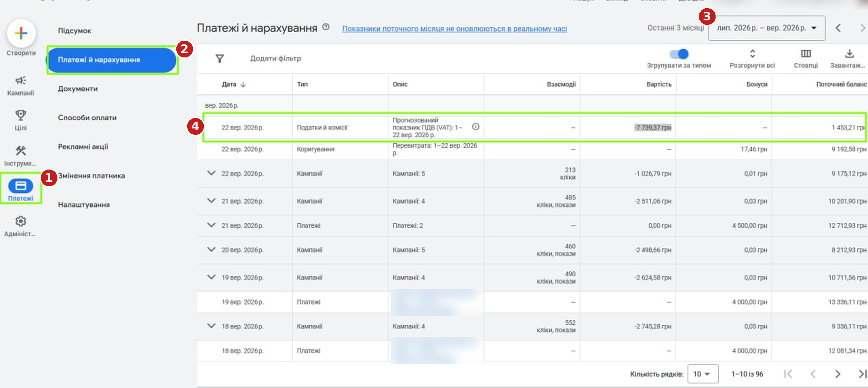
Task: Click the info icon in the VAT row
Action: [x=476, y=127]
